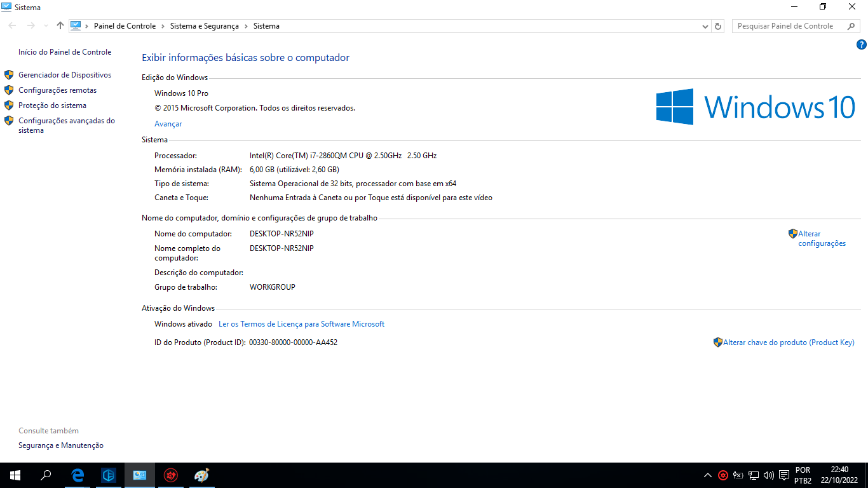Click shield icon beside Proteção do sistema
The image size is (868, 488).
point(9,105)
